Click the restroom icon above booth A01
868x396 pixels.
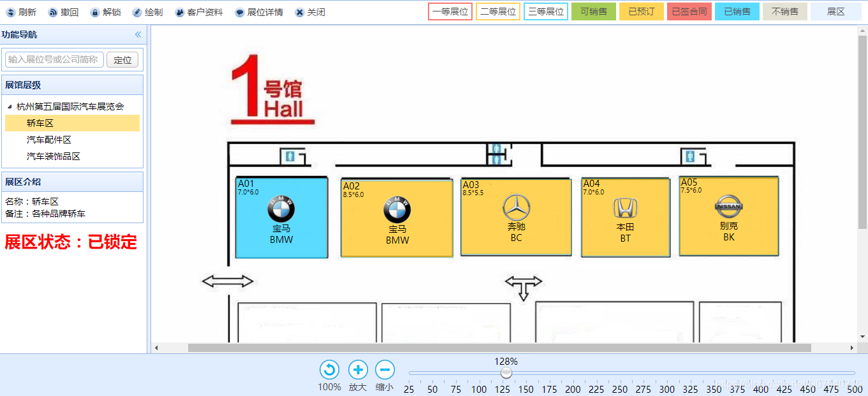click(x=290, y=156)
